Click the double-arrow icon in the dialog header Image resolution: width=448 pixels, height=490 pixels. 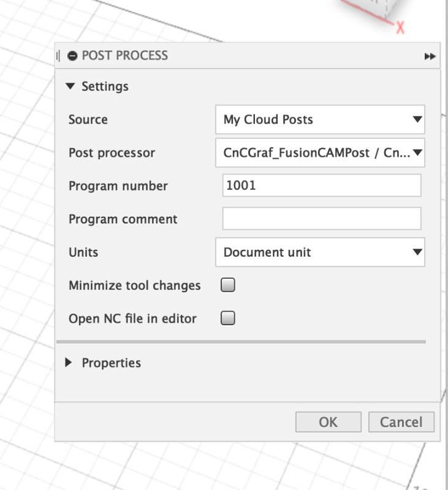coord(430,56)
